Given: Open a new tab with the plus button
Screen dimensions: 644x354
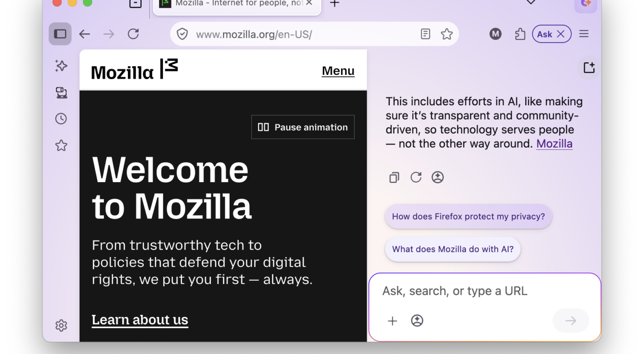Looking at the screenshot, I should [334, 4].
